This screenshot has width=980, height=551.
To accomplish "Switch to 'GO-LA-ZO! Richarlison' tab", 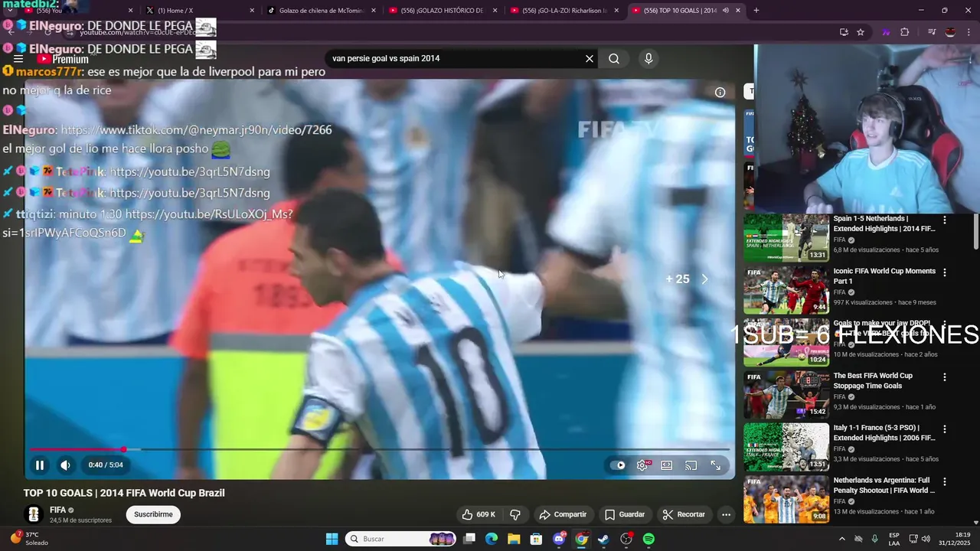I will click(566, 11).
